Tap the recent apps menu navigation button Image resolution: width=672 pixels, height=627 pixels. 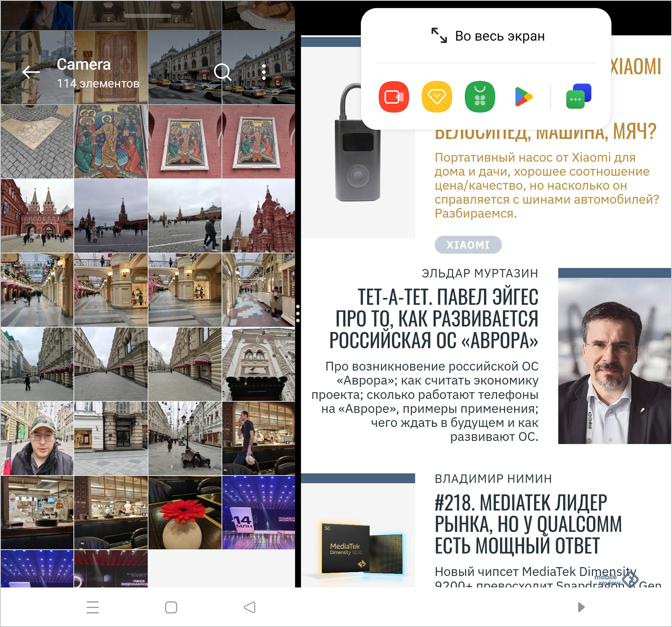(x=92, y=607)
